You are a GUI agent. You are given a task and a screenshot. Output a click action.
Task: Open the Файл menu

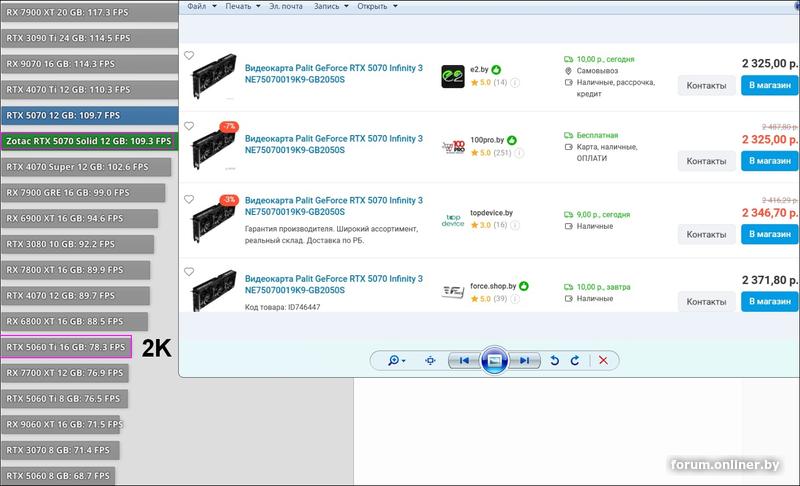tap(202, 6)
